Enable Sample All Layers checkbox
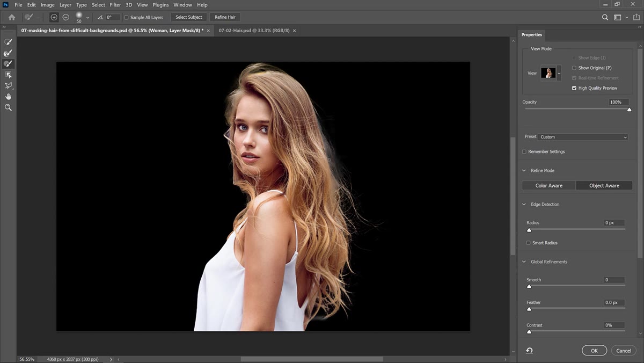Screen dimensions: 644x363 pyautogui.click(x=127, y=17)
